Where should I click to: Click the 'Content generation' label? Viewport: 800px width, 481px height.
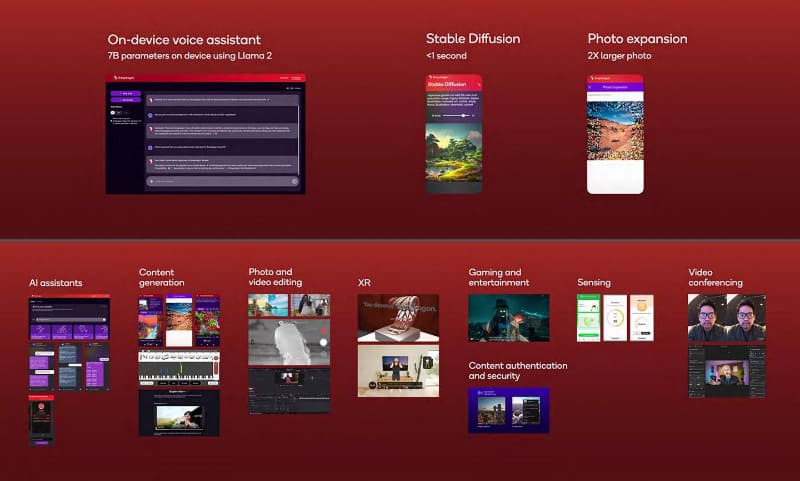[162, 277]
